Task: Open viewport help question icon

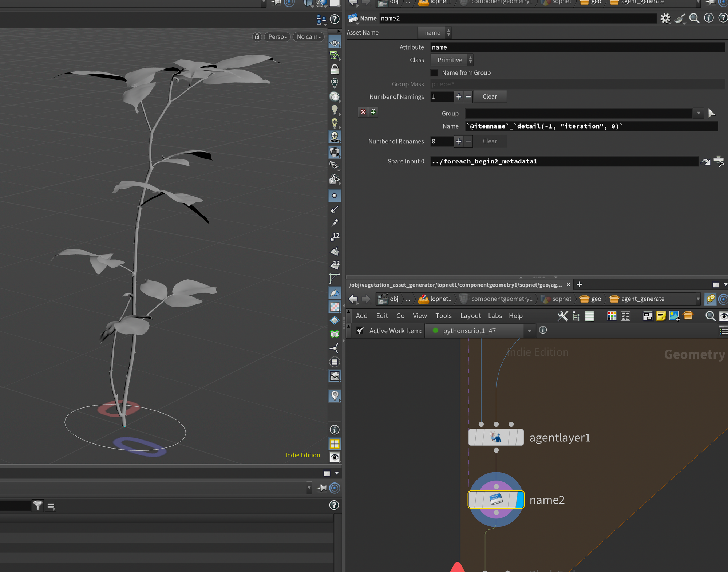Action: (x=334, y=19)
